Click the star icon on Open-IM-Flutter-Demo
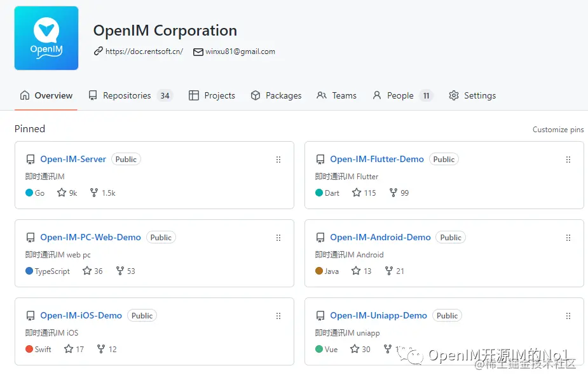Screen dimensions: 588x382 pos(357,193)
